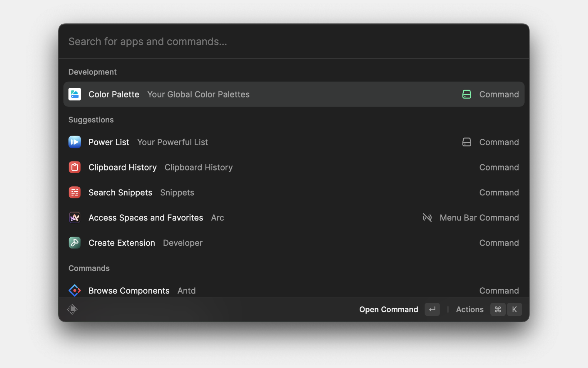Viewport: 588px width, 368px height.
Task: Click the Color Palette app icon
Action: pos(75,94)
